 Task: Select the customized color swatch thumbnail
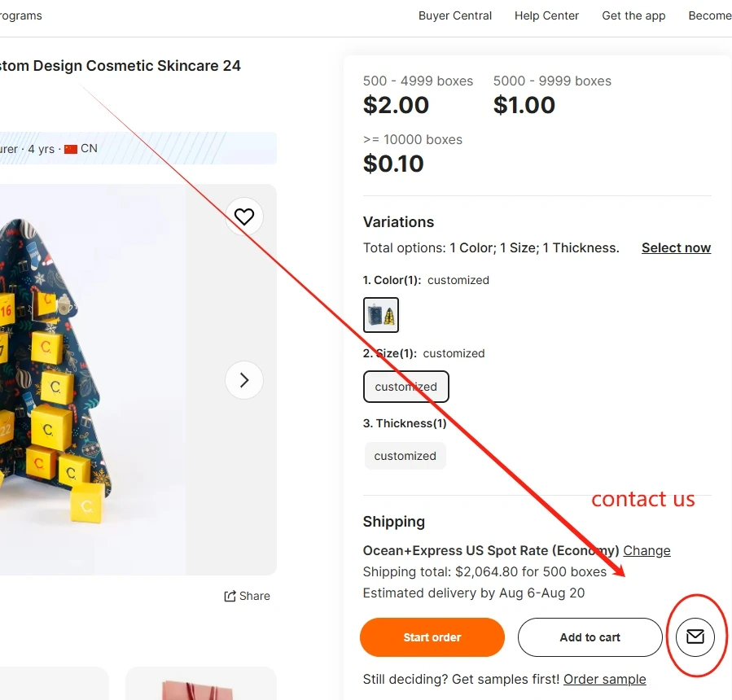pyautogui.click(x=381, y=315)
